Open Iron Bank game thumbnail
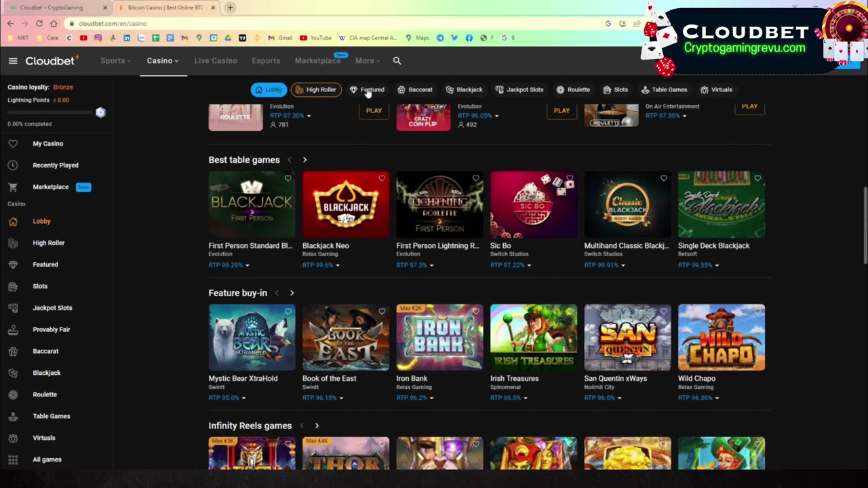 [439, 338]
